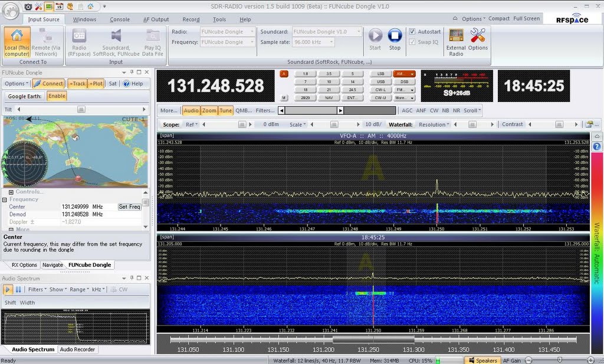The height and width of the screenshot is (364, 604).
Task: Select the LSB mode button
Action: tap(380, 74)
